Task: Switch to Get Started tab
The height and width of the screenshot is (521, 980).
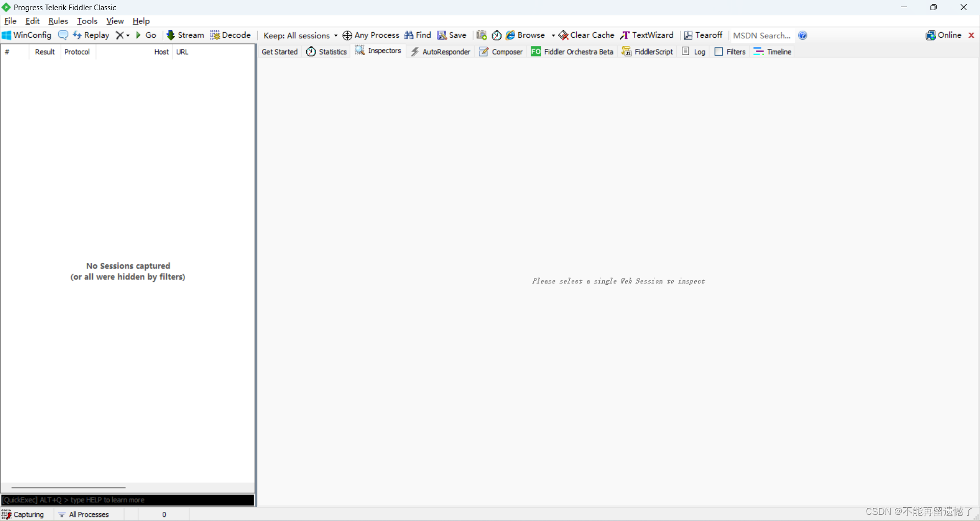Action: pyautogui.click(x=280, y=52)
